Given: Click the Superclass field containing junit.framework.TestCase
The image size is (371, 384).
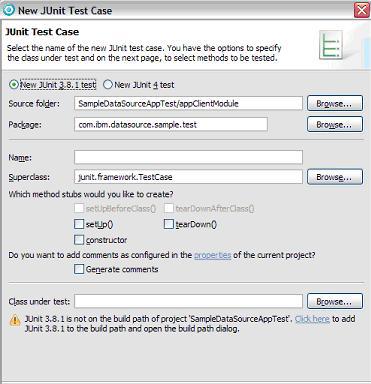Looking at the screenshot, I should (188, 177).
